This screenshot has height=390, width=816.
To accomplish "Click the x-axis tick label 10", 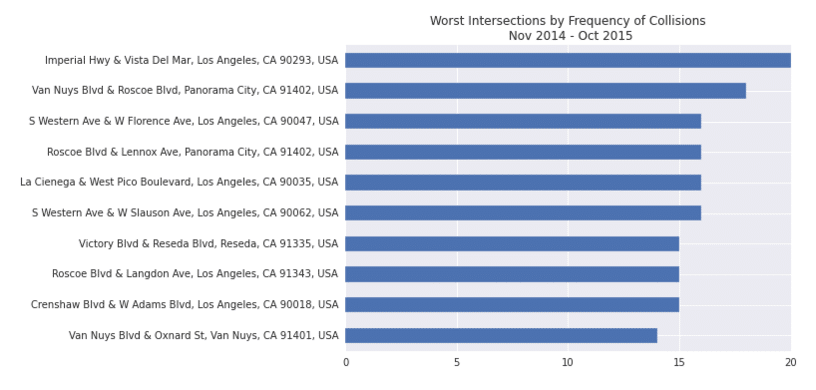I will (x=568, y=363).
